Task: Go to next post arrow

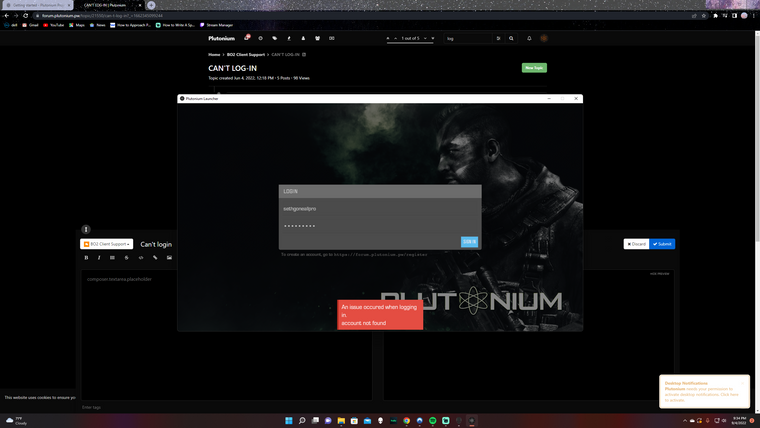Action: tap(425, 38)
